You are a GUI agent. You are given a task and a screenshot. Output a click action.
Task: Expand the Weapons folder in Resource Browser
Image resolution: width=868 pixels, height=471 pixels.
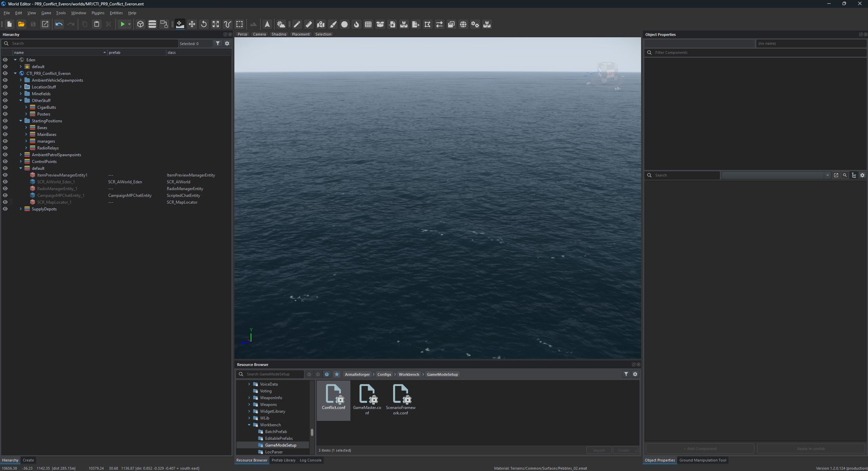(x=249, y=405)
